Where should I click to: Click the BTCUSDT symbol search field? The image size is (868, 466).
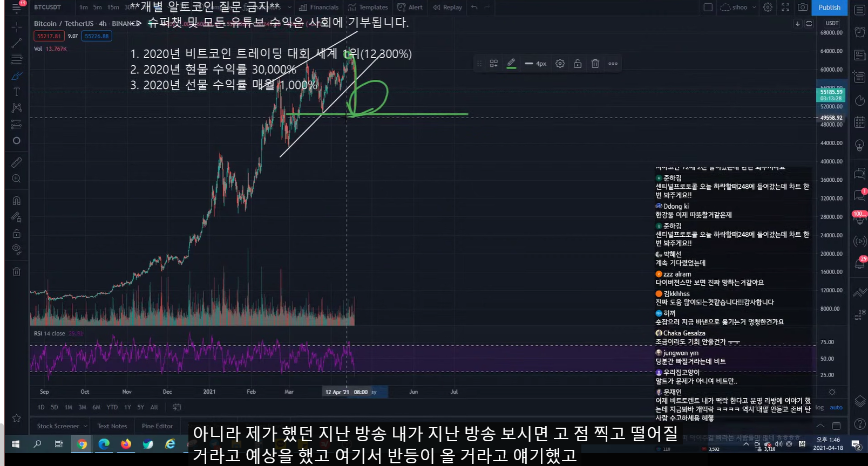pos(48,8)
